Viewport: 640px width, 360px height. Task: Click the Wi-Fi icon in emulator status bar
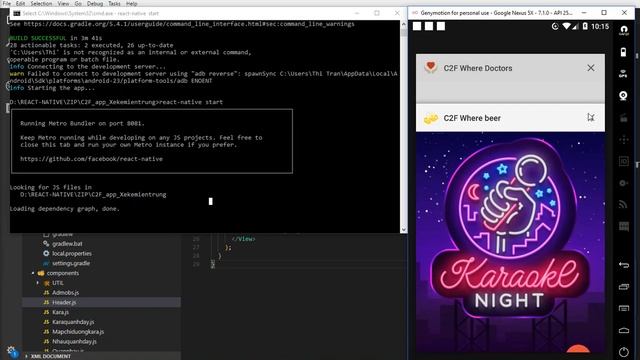566,27
